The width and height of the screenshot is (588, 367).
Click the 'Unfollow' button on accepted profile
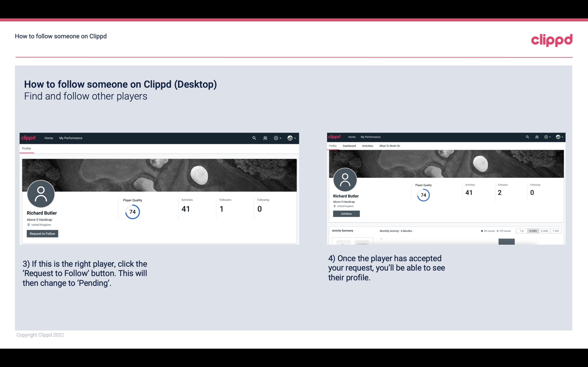346,214
